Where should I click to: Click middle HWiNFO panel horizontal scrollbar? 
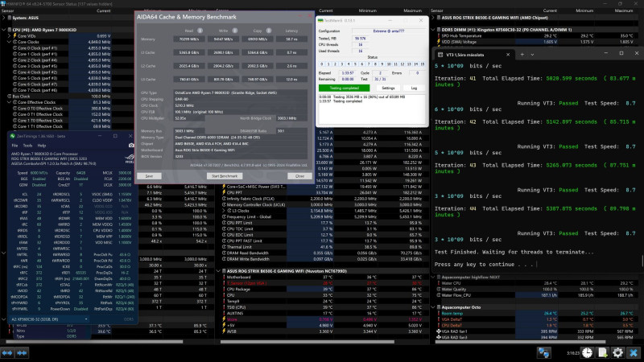click(308, 341)
